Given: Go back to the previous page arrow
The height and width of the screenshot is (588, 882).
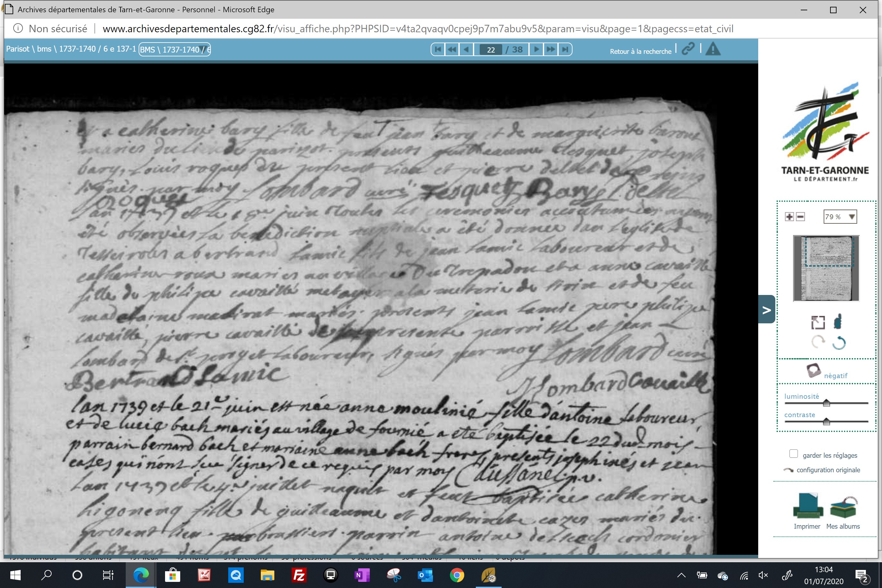Looking at the screenshot, I should coord(466,50).
